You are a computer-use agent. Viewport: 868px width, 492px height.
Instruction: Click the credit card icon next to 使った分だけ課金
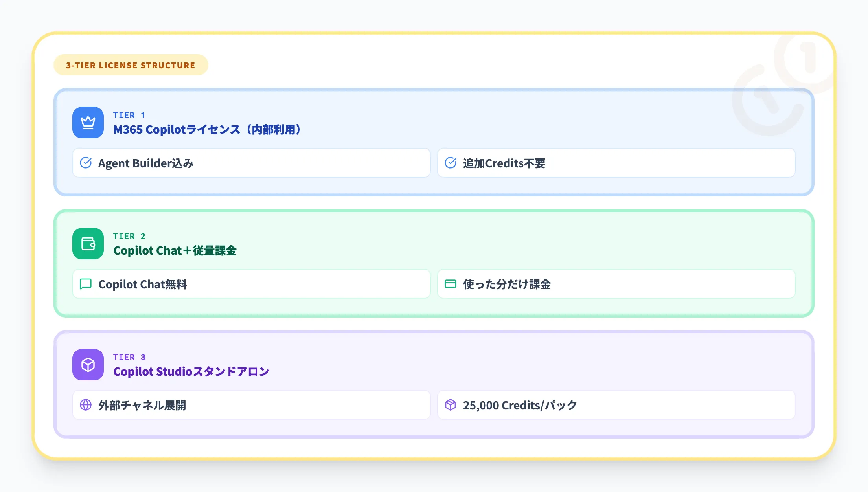pyautogui.click(x=451, y=284)
